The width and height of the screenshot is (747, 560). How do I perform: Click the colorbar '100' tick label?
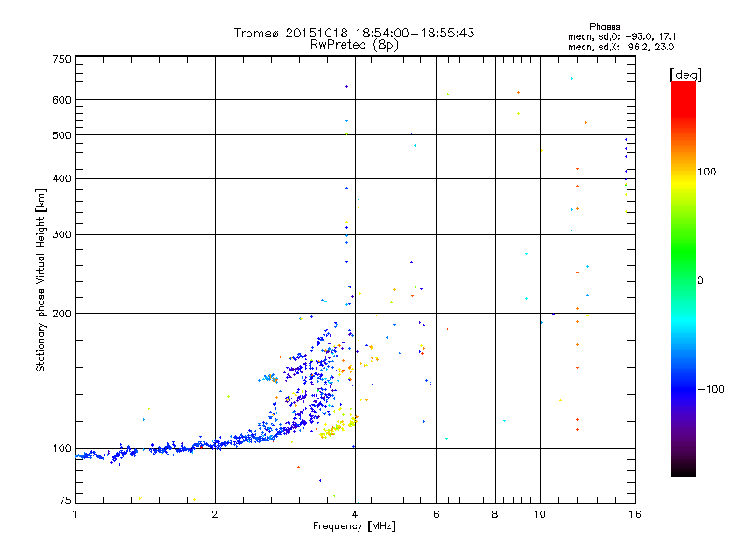pos(707,172)
